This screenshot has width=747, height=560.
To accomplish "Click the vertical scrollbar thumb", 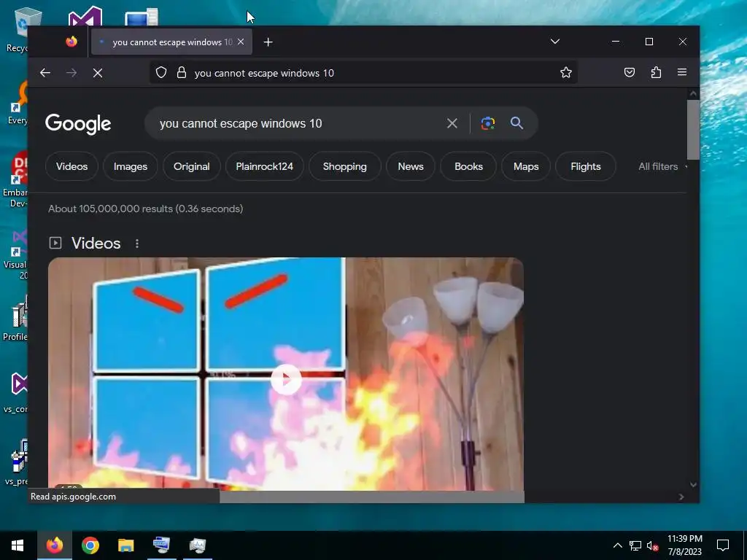I will coord(693,130).
